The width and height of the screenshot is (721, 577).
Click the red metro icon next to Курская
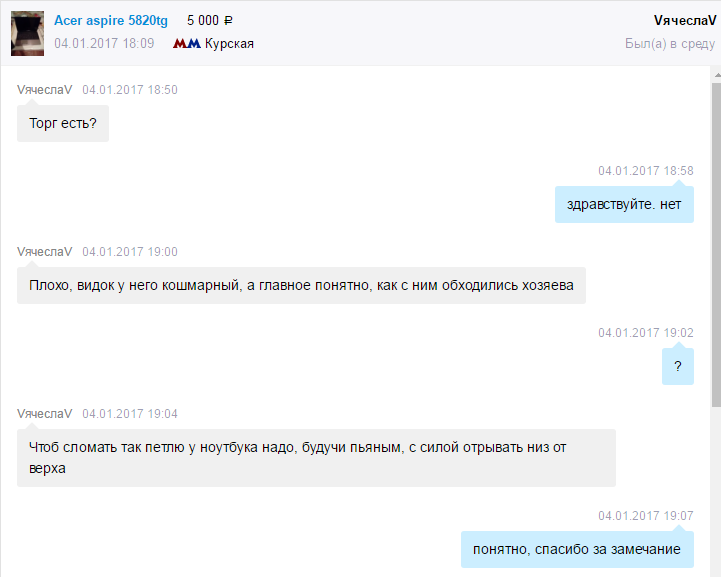(x=187, y=44)
